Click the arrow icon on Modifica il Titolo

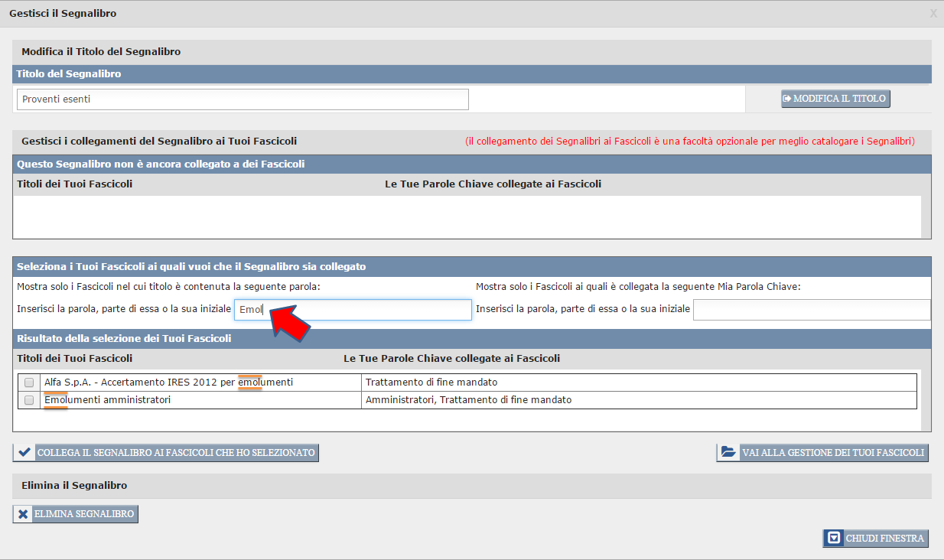coord(786,99)
